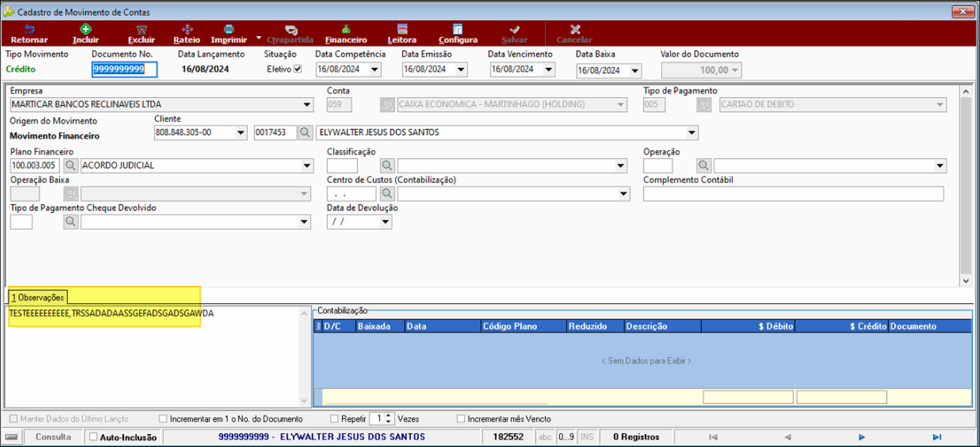Expand the Operação dropdown

pyautogui.click(x=940, y=166)
